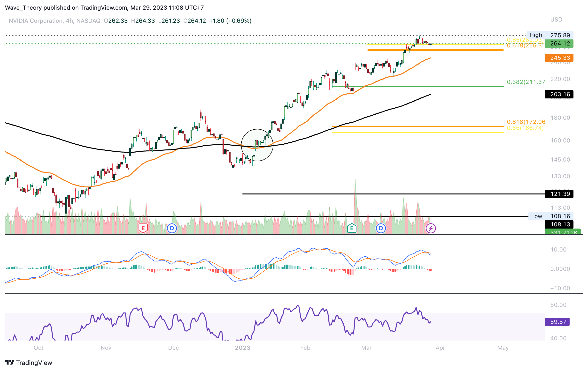The image size is (588, 371).
Task: Click the green earnings E marker
Action: pos(352,228)
